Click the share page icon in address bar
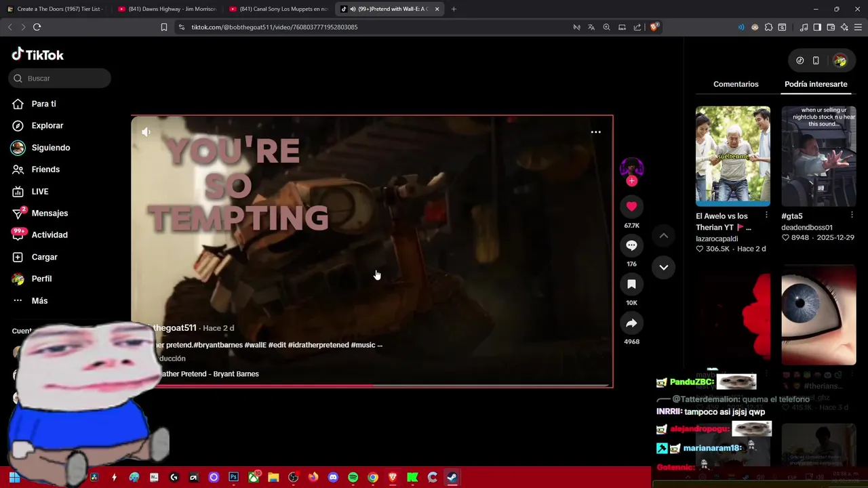This screenshot has height=488, width=868. pyautogui.click(x=637, y=27)
